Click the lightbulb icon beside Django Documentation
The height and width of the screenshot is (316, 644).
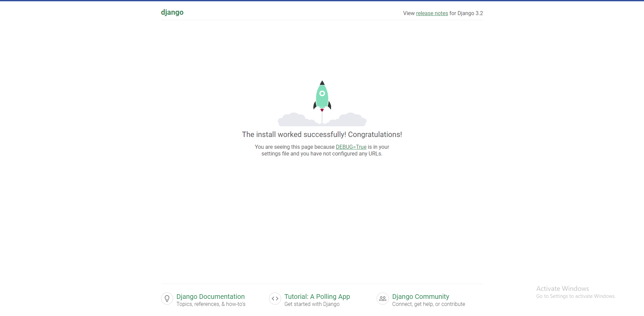pyautogui.click(x=167, y=299)
